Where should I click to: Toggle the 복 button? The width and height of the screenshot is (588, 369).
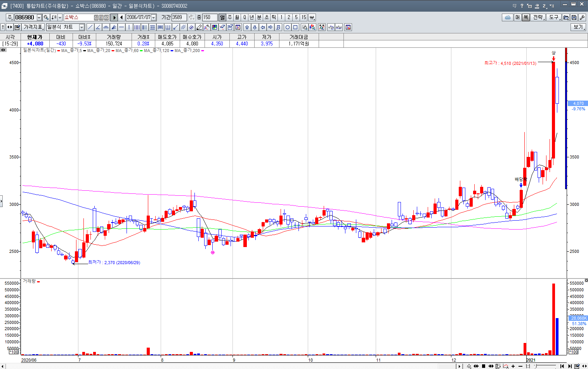coord(526,17)
